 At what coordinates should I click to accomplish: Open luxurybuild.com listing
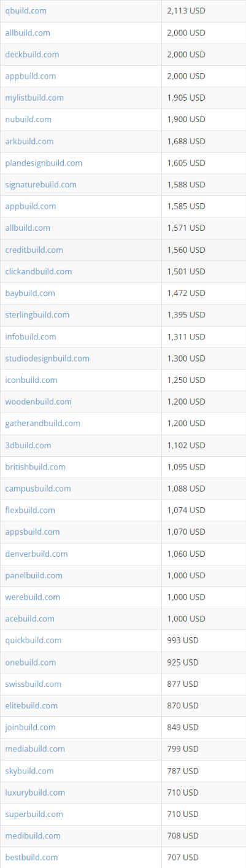pyautogui.click(x=35, y=792)
